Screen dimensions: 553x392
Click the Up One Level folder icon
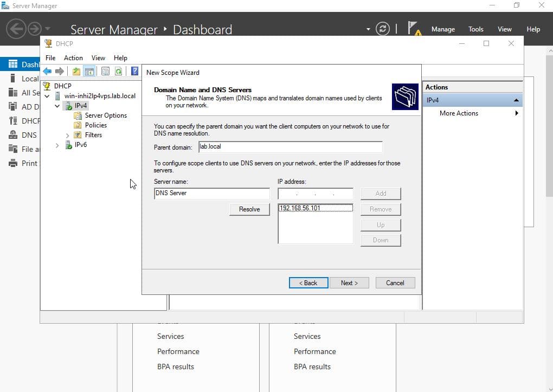[76, 72]
